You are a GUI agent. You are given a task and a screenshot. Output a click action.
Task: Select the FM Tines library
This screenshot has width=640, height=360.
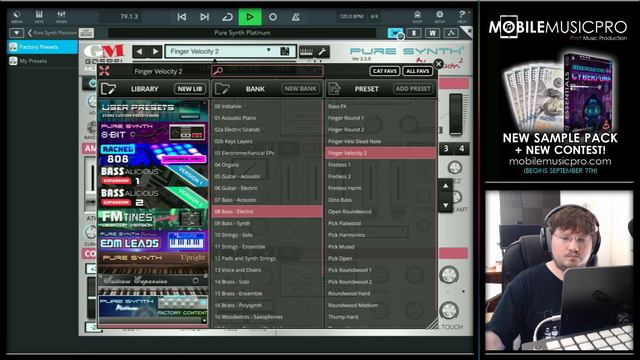pos(153,219)
